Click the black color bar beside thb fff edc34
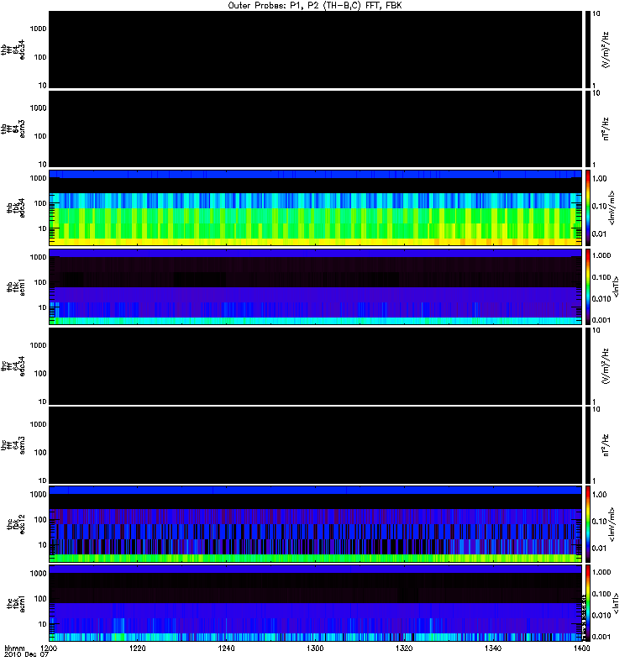The image size is (630, 672). [x=587, y=50]
